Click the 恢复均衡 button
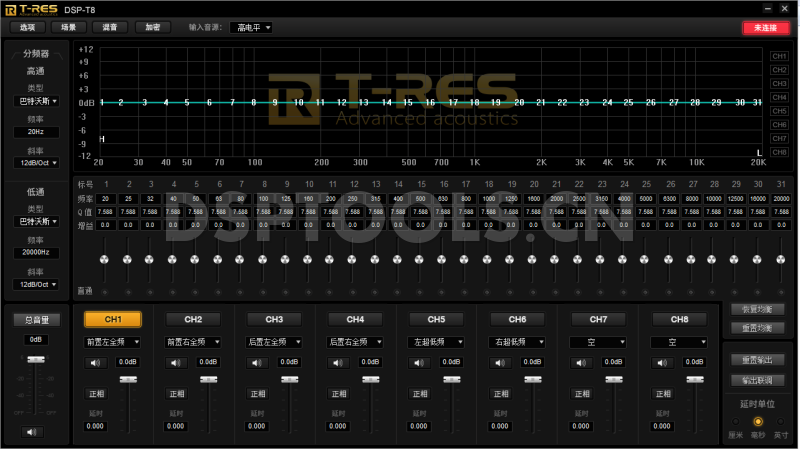Image resolution: width=800 pixels, height=449 pixels. (757, 310)
